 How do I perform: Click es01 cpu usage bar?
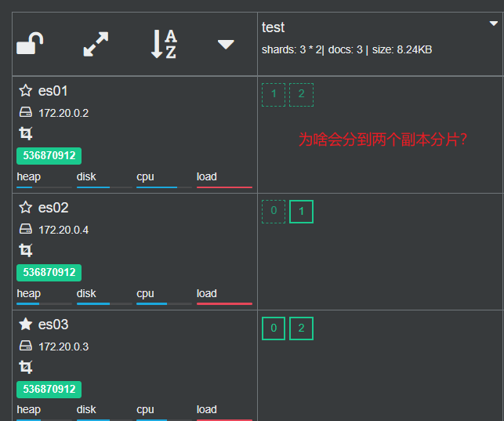165,187
